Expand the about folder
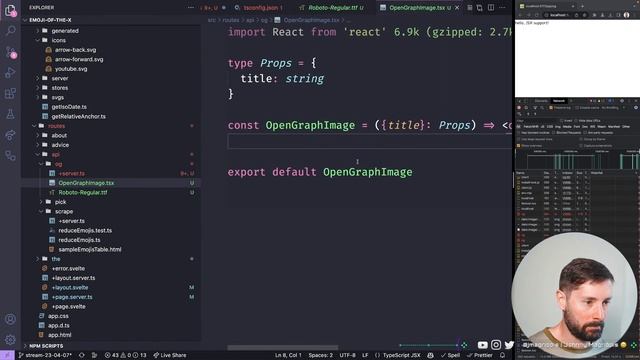Screen dimensions: 640x360 point(59,135)
